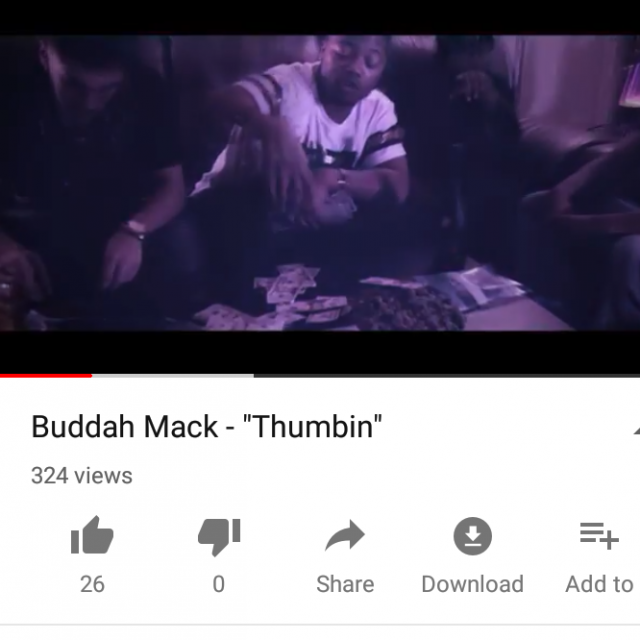Click the Download text label

[x=472, y=584]
